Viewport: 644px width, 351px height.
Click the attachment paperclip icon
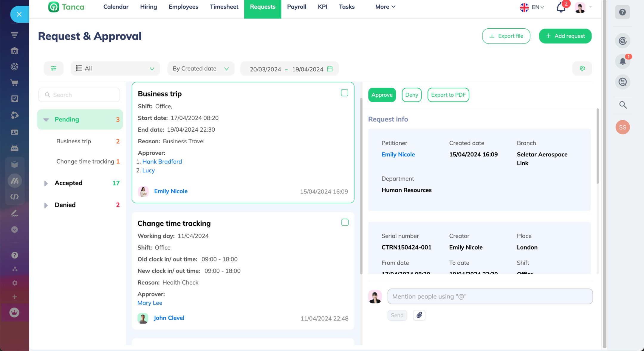click(x=419, y=315)
